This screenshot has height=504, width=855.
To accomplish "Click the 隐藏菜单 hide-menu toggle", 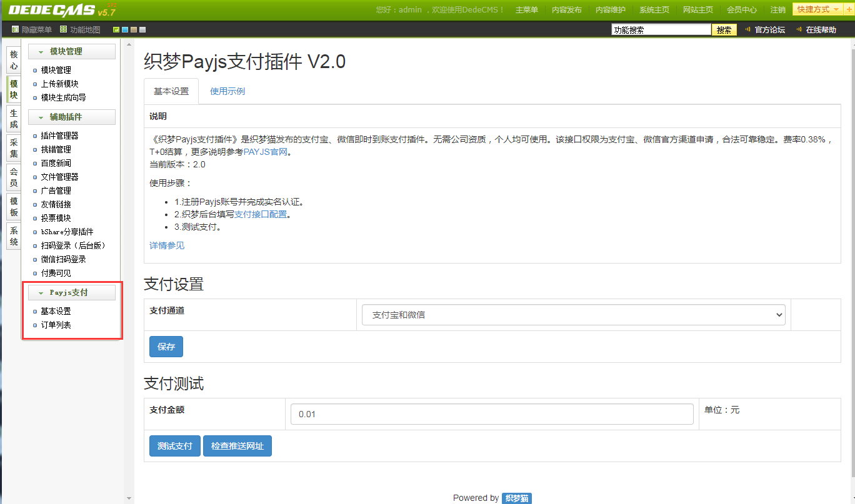I will [x=32, y=29].
